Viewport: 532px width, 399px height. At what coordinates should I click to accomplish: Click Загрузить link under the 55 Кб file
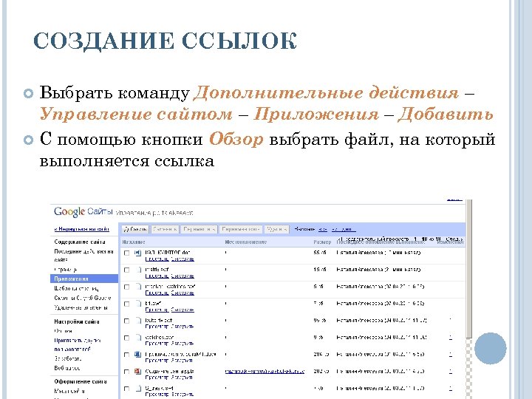click(183, 259)
